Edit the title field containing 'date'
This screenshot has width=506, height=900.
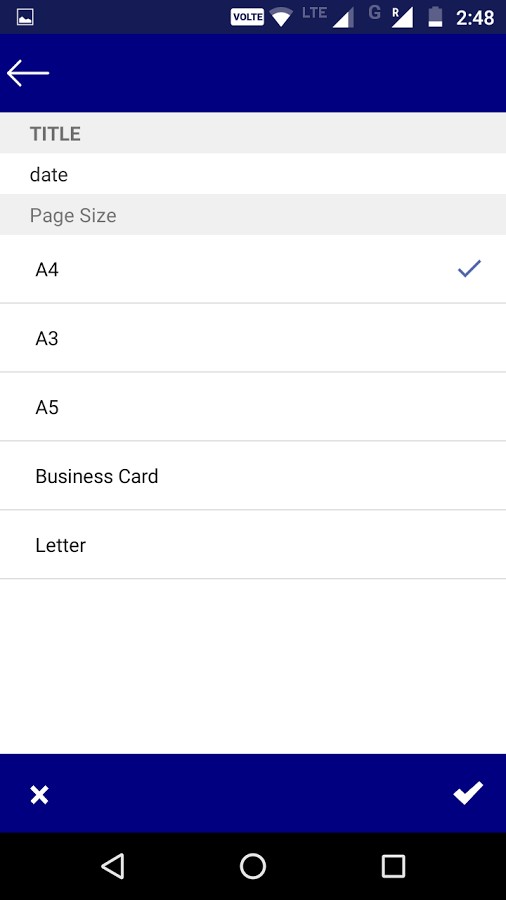[253, 174]
